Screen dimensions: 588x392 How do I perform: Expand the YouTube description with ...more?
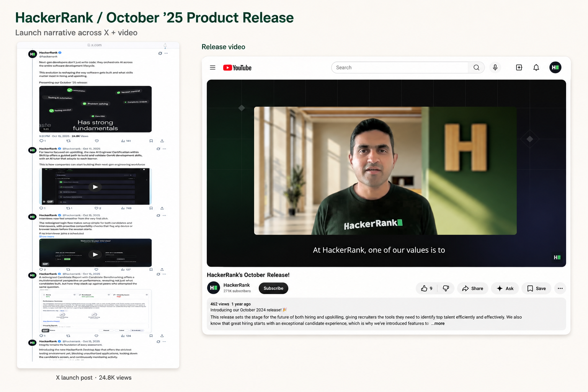pyautogui.click(x=438, y=323)
